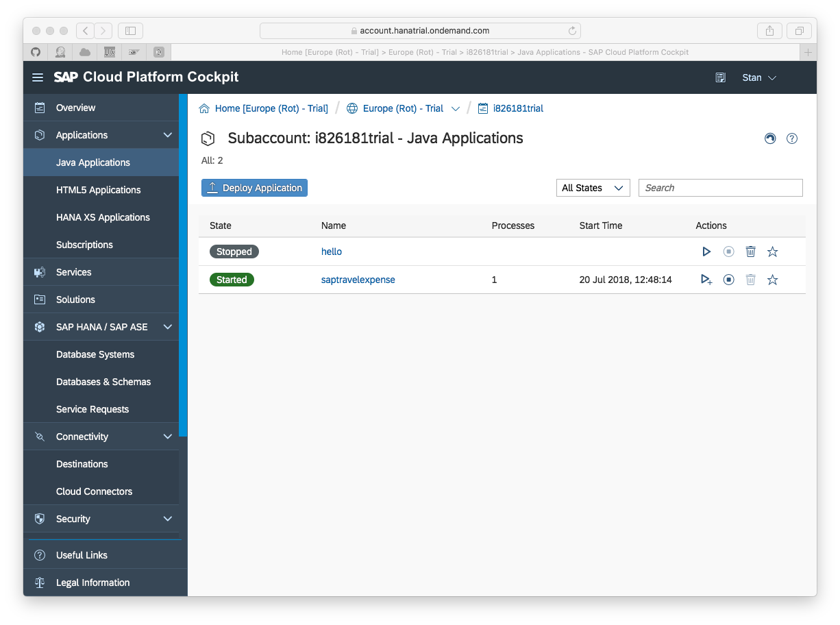Open Databases & Schemas
Screen dimensions: 840x625
point(101,382)
